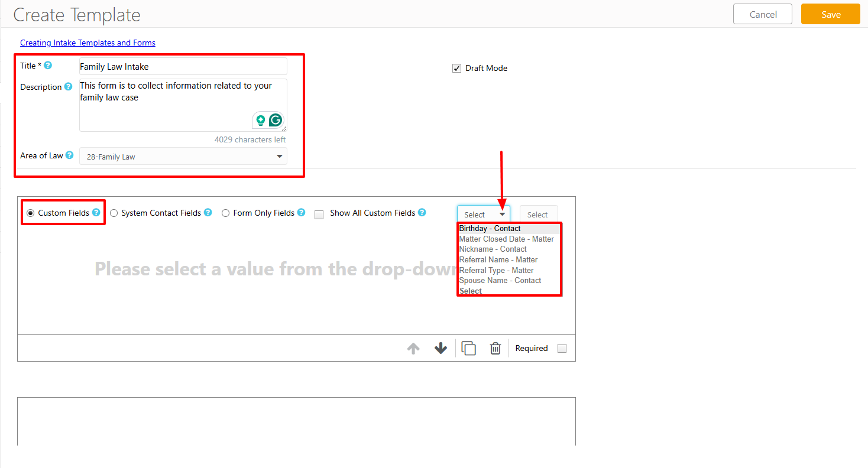Screen dimensions: 868x468
Task: Open the Creating Intake Templates and Forms link
Action: point(87,42)
